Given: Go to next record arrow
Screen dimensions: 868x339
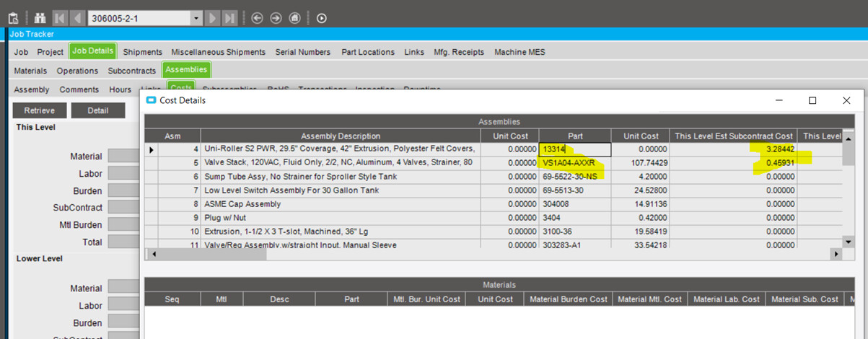Looking at the screenshot, I should click(213, 18).
